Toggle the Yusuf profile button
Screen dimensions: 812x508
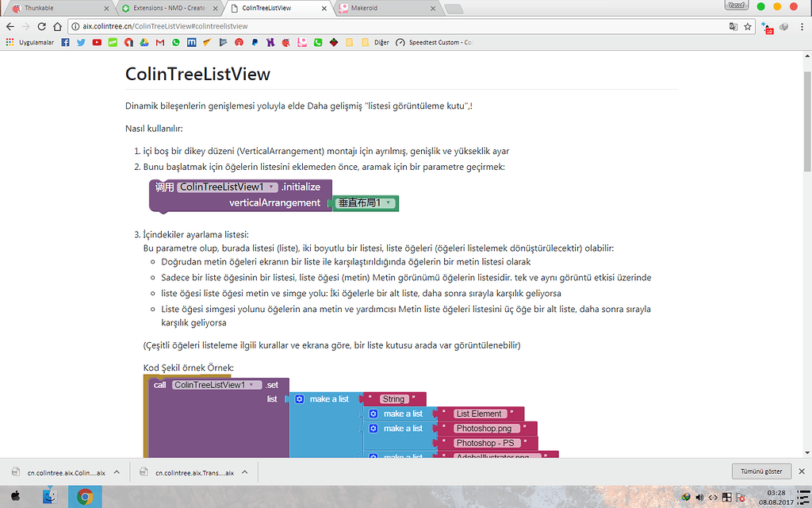click(736, 5)
